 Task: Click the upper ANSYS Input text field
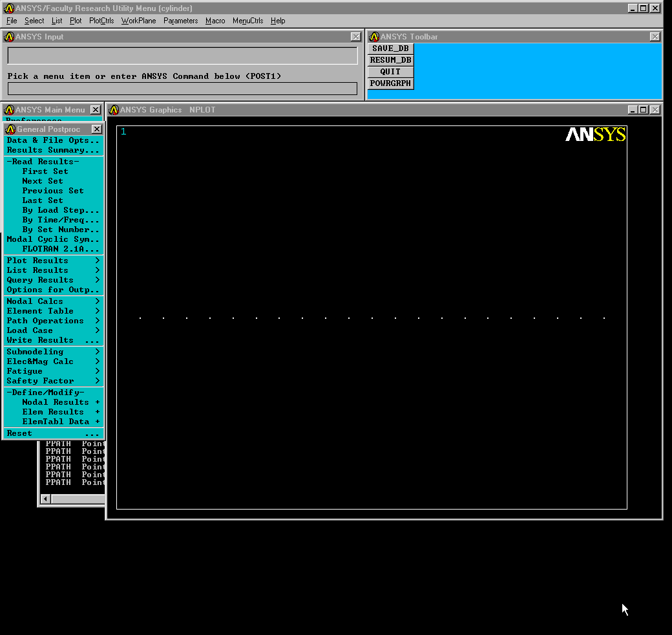(183, 56)
